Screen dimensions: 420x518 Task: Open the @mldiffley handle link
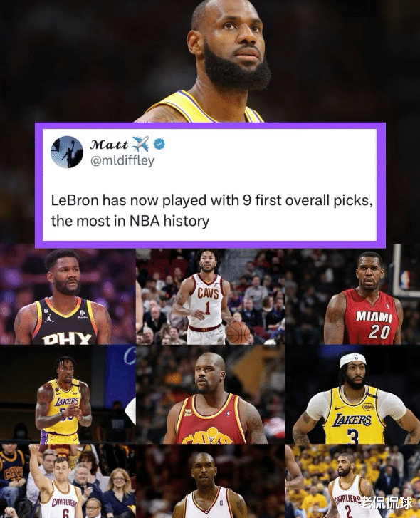[122, 161]
